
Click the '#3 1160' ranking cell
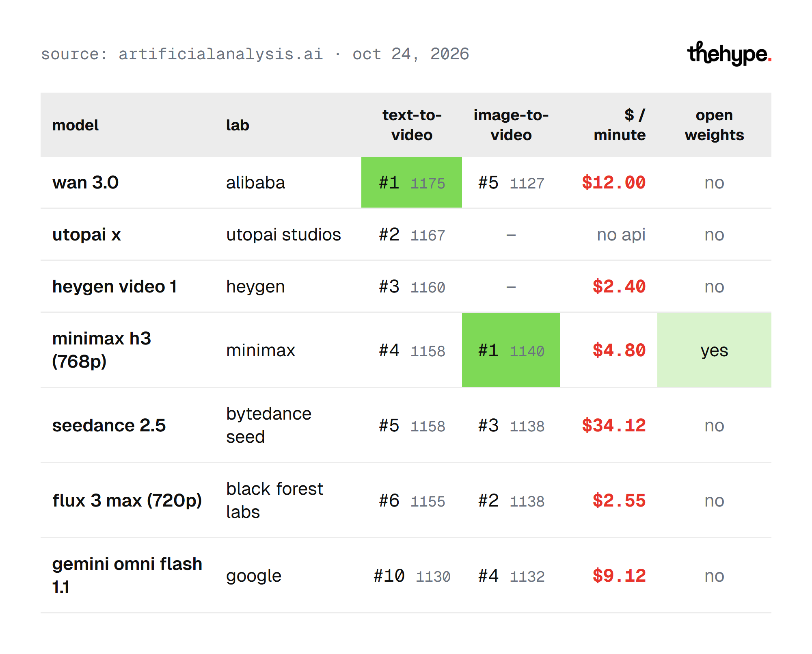click(412, 287)
